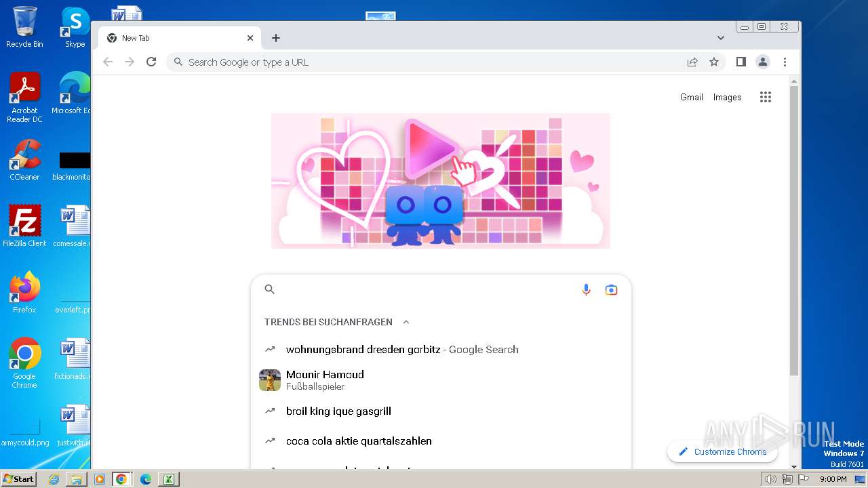Viewport: 868px width, 488px height.
Task: Click the Action Center flag icon
Action: coord(804,479)
